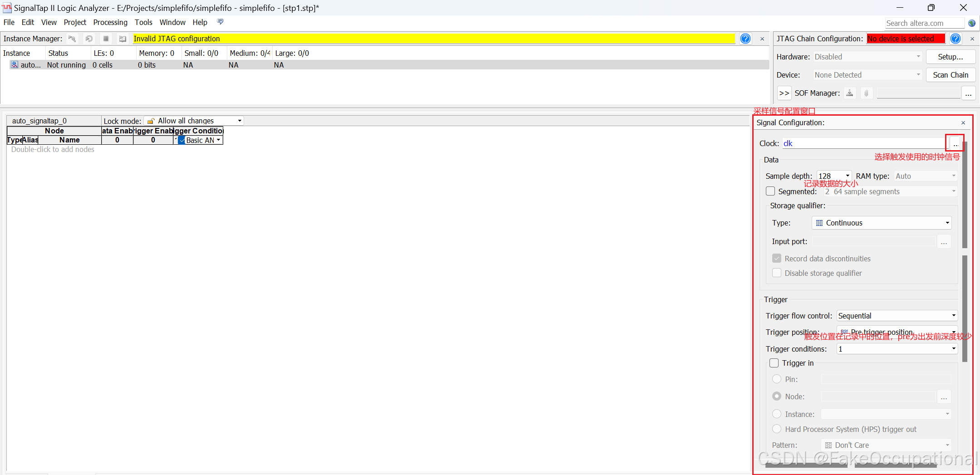
Task: Select the auto_signaltap instance icon in the list
Action: tap(15, 65)
